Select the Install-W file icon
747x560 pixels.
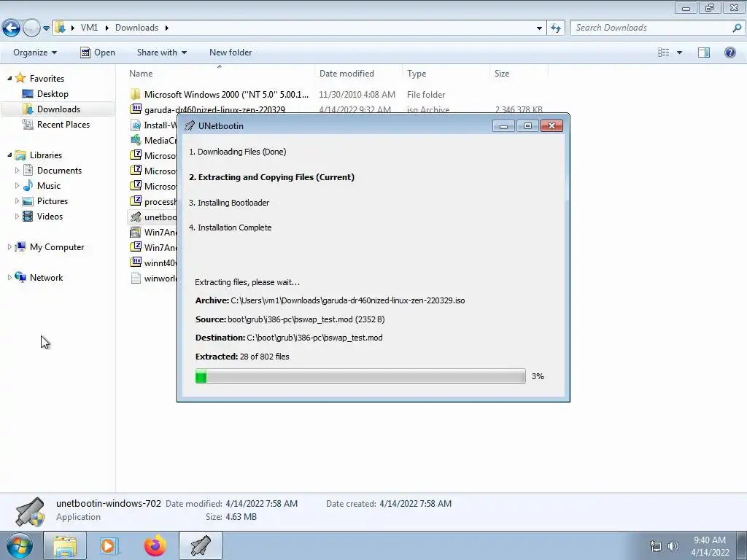tap(136, 125)
